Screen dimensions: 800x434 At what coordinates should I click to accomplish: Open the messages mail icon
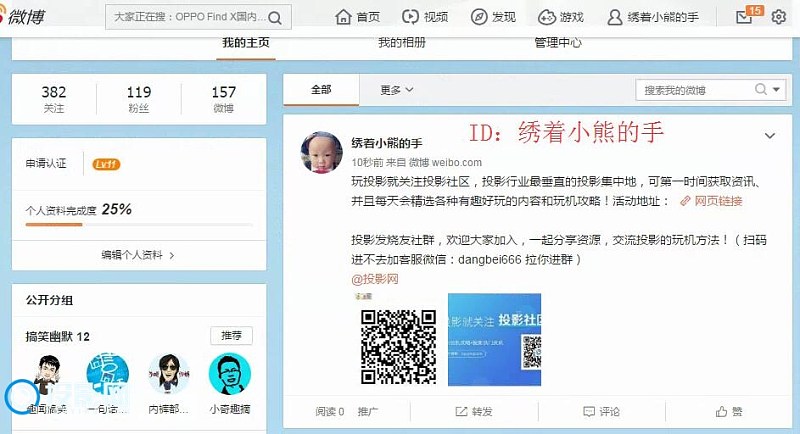(744, 17)
